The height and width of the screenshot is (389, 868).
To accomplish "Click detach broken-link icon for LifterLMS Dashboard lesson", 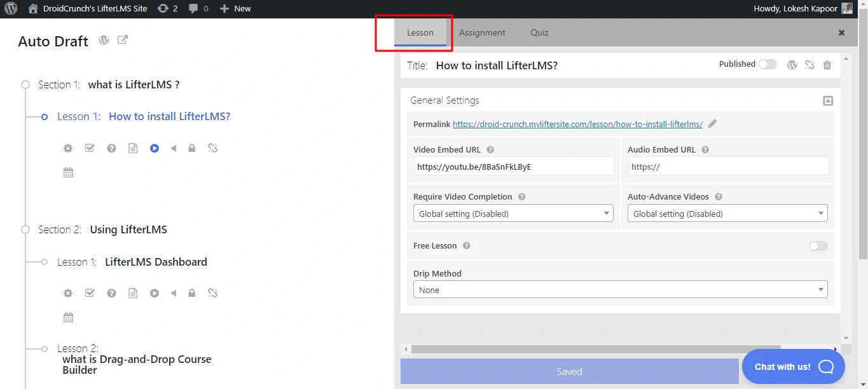I will click(213, 293).
